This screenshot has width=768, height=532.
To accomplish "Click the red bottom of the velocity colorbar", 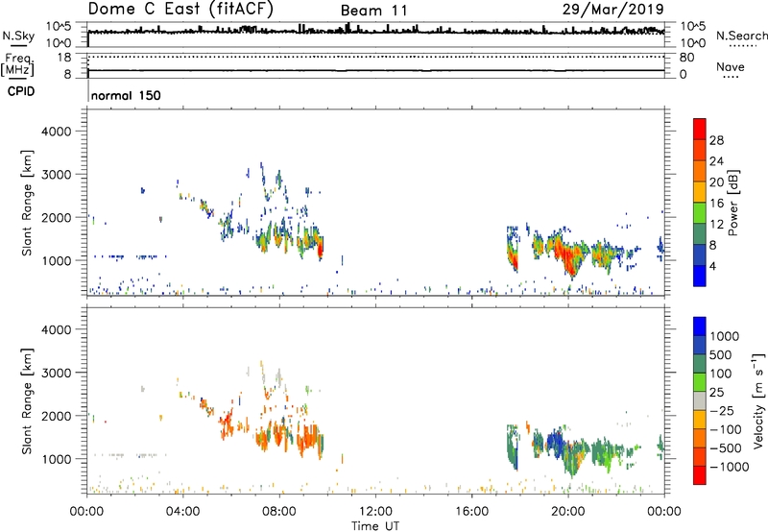I will coord(700,475).
